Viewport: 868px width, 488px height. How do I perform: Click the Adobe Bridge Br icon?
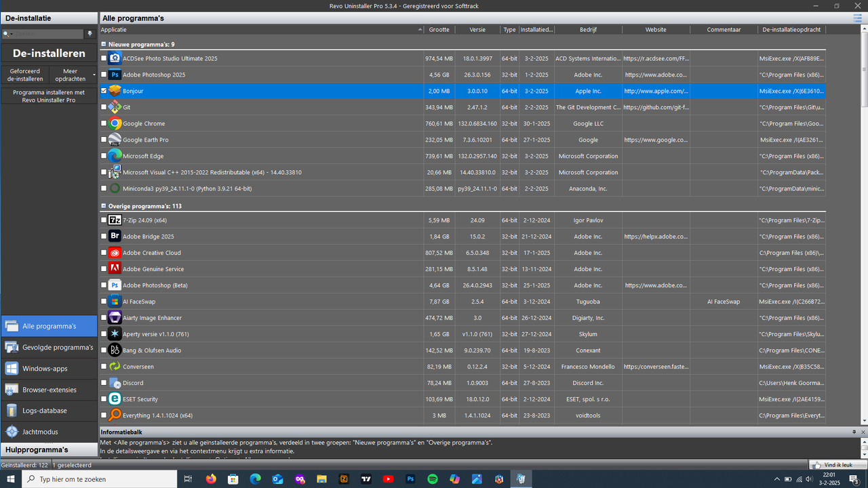coord(115,237)
